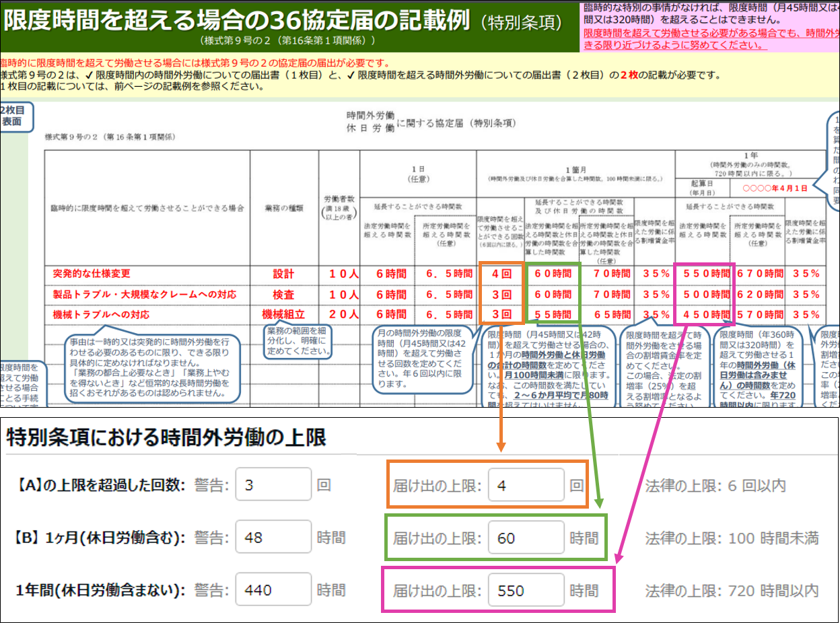Select the 届け出の上限 field showing 550
This screenshot has height=623, width=840.
[526, 590]
